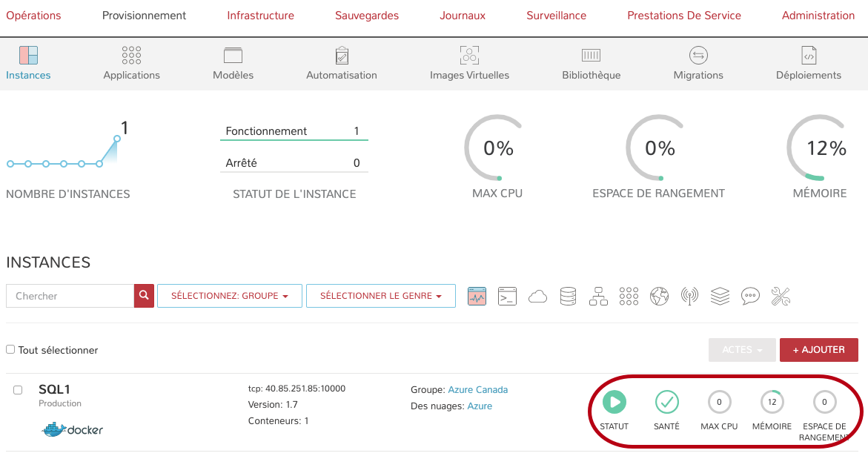
Task: Toggle the activity monitor filter icon
Action: tap(477, 297)
